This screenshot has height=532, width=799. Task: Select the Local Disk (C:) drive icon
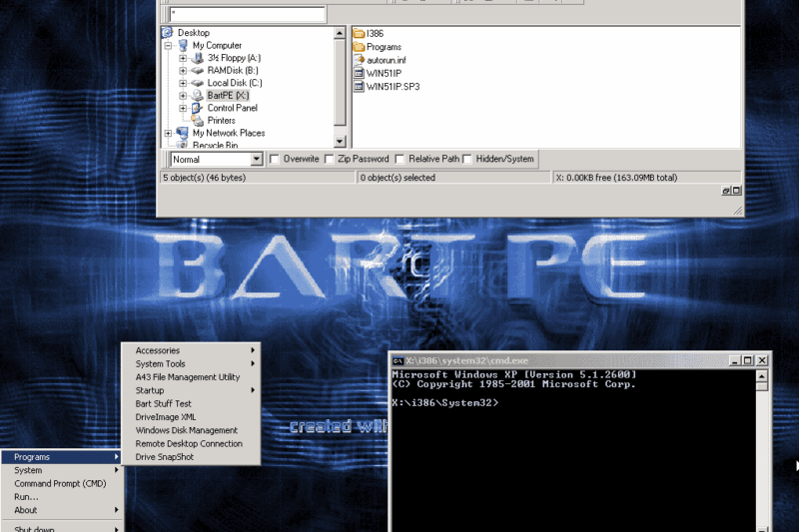coord(197,83)
